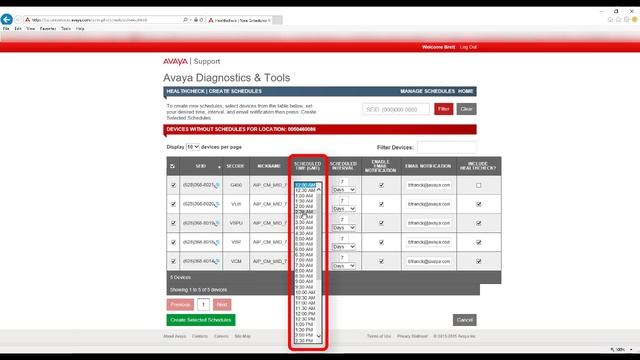Open the devices per page dropdown

pyautogui.click(x=193, y=147)
